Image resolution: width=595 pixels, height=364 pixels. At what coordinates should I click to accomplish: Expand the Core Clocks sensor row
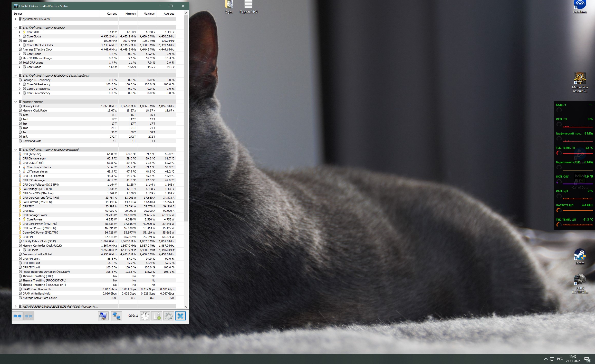coord(20,36)
